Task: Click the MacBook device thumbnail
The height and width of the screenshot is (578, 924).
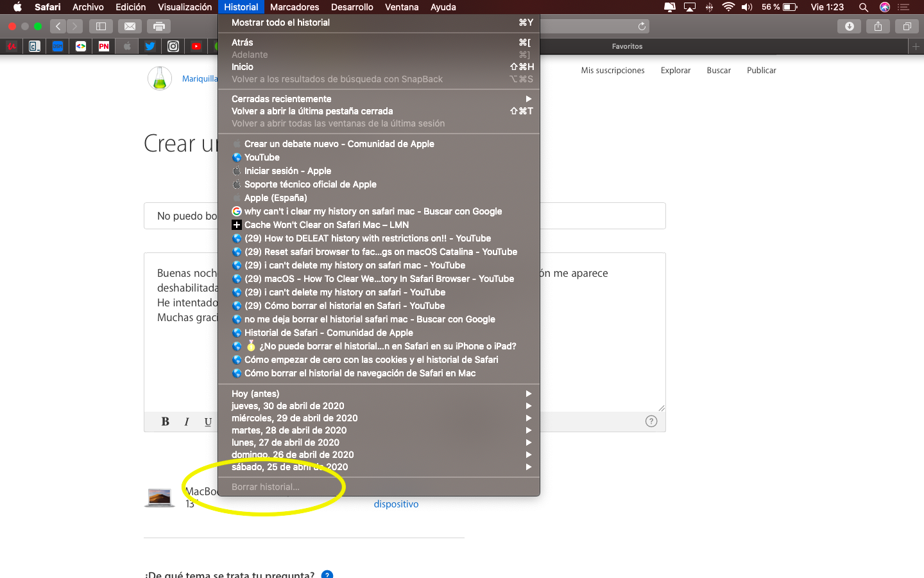Action: (x=160, y=498)
